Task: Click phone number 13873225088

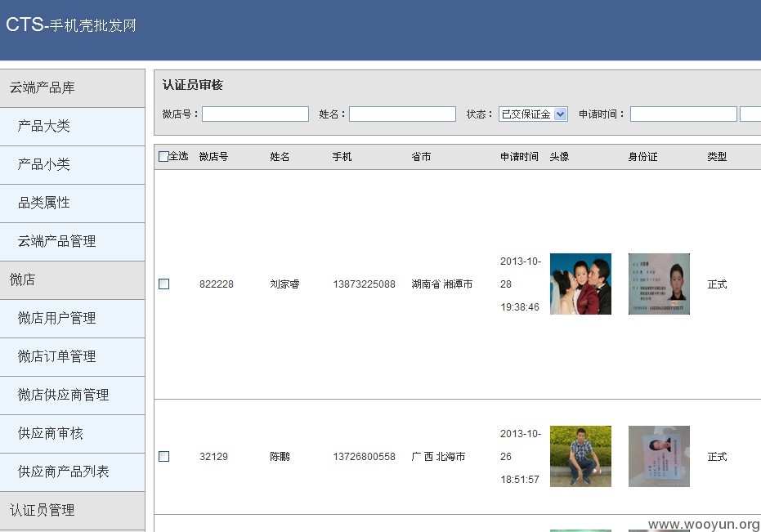Action: coord(364,284)
